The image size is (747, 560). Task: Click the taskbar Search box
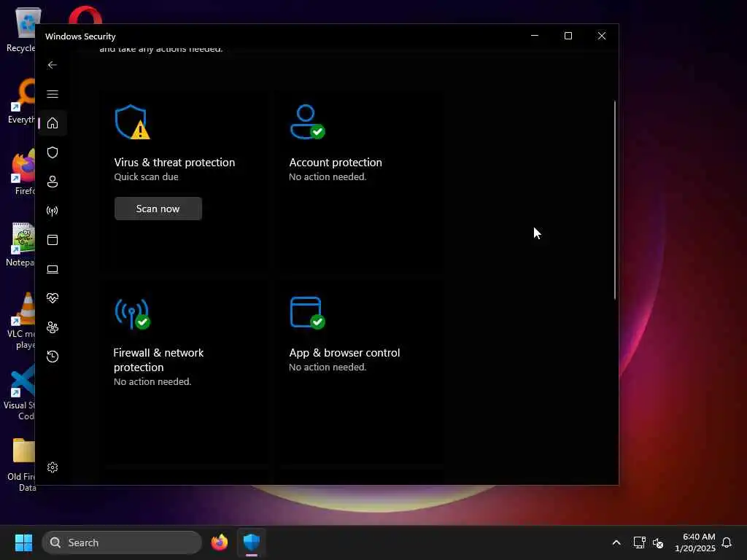pyautogui.click(x=122, y=542)
